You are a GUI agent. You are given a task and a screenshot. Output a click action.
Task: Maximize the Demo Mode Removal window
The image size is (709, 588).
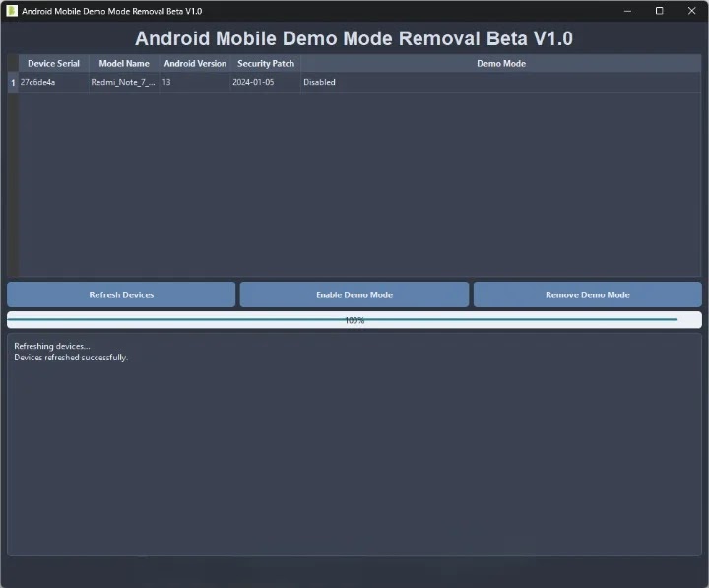point(659,11)
